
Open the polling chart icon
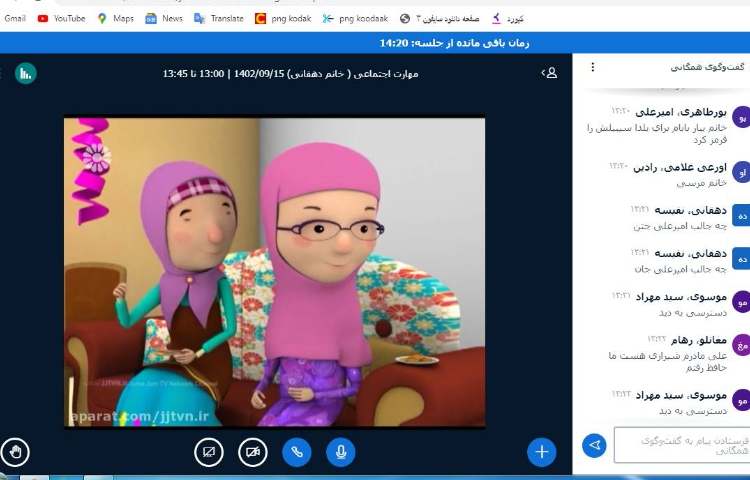point(25,73)
